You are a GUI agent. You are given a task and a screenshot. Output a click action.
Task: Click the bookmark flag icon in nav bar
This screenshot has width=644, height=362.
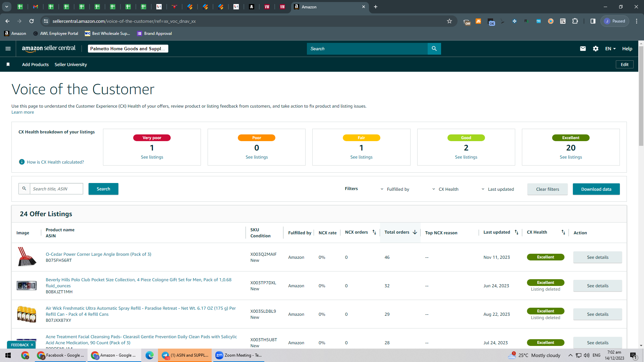pos(8,64)
